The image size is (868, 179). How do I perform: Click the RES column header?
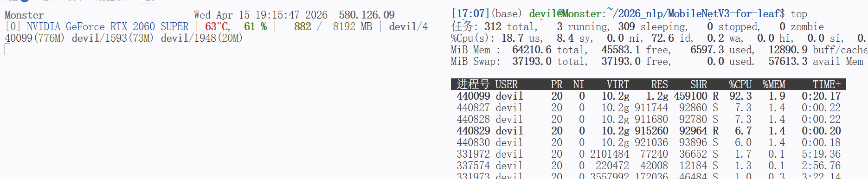[x=660, y=84]
